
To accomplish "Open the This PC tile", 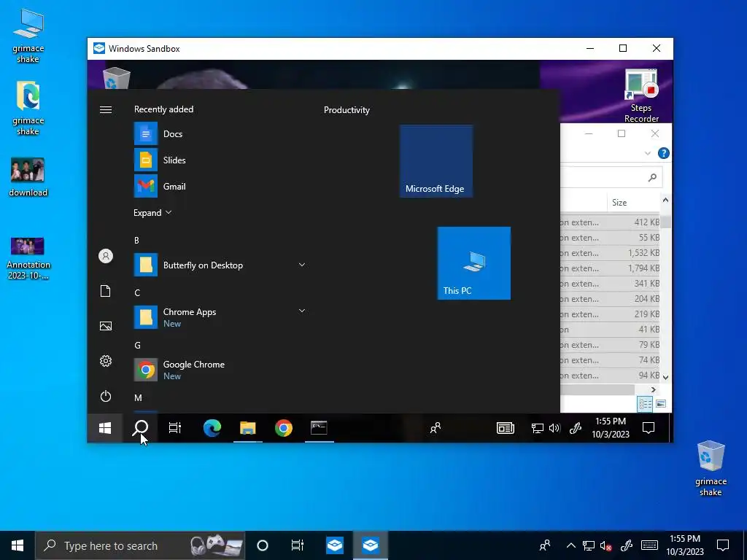I will pyautogui.click(x=474, y=262).
